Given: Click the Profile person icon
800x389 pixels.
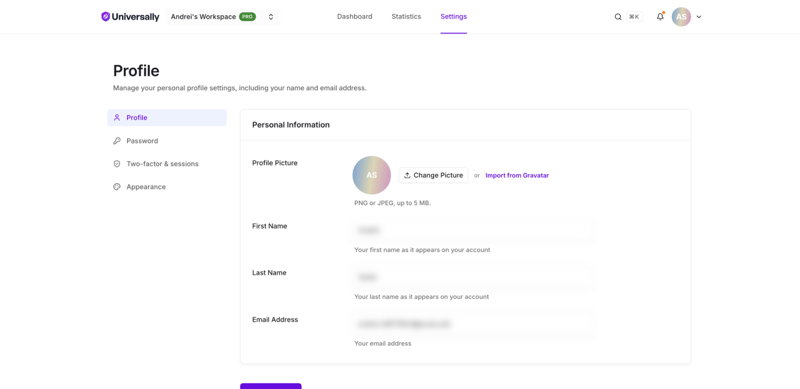Looking at the screenshot, I should pos(117,117).
